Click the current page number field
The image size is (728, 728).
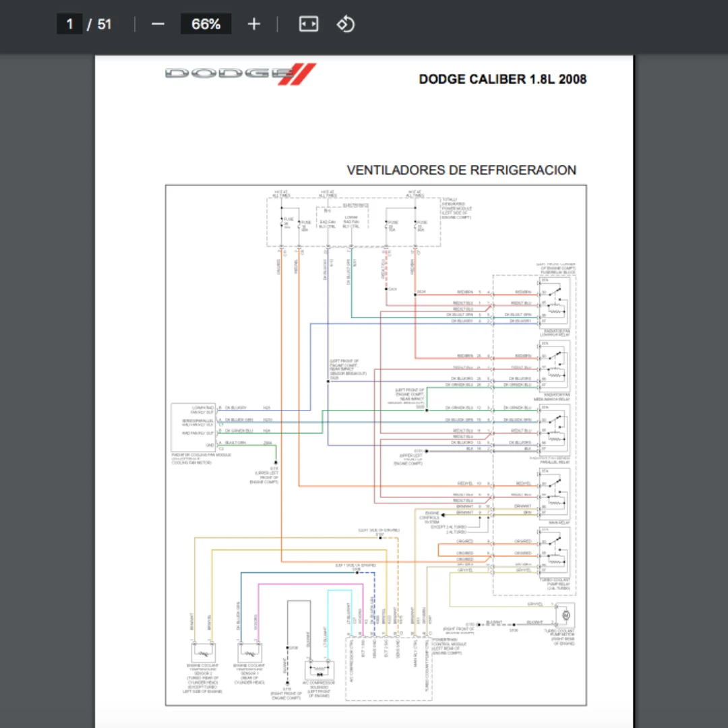(69, 24)
